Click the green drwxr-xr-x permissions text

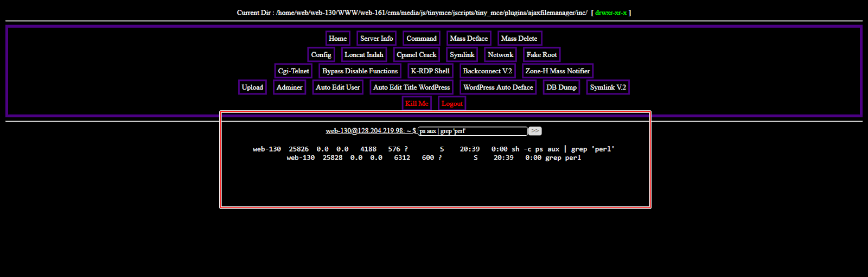[611, 12]
